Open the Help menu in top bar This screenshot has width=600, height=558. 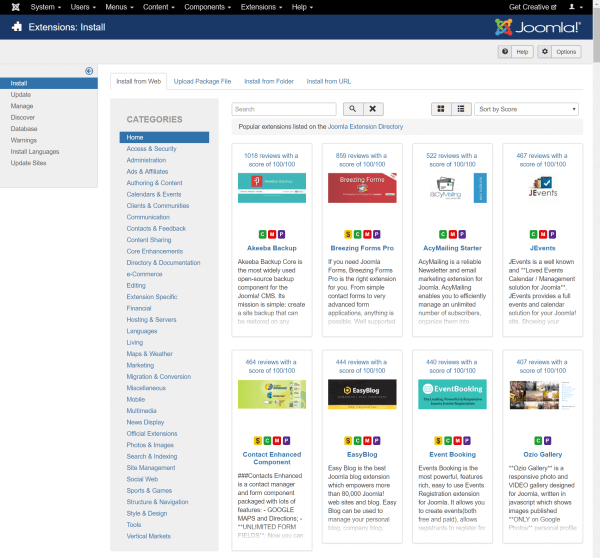[302, 7]
